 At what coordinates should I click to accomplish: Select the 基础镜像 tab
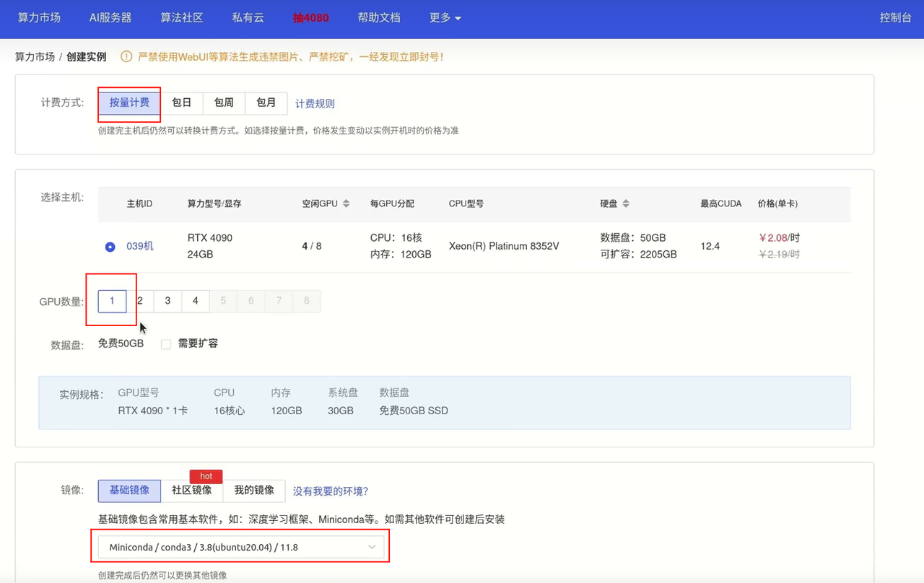point(129,491)
